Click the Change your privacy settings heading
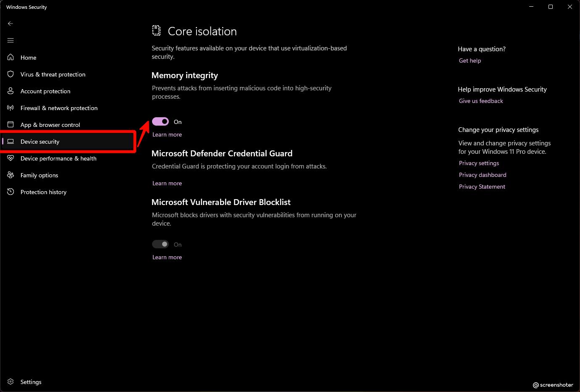The height and width of the screenshot is (392, 580). [499, 129]
